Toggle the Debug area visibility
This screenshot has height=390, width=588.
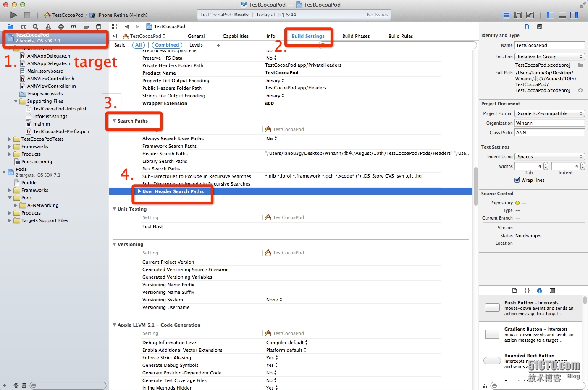[562, 15]
